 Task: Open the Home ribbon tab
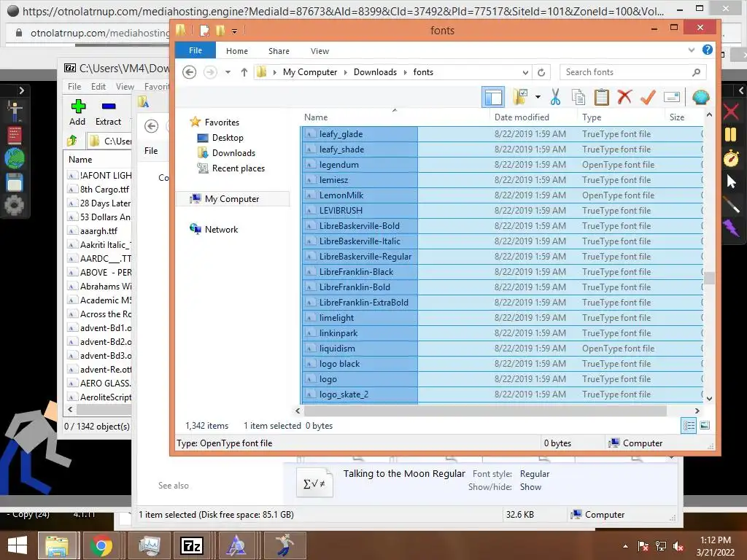(237, 51)
